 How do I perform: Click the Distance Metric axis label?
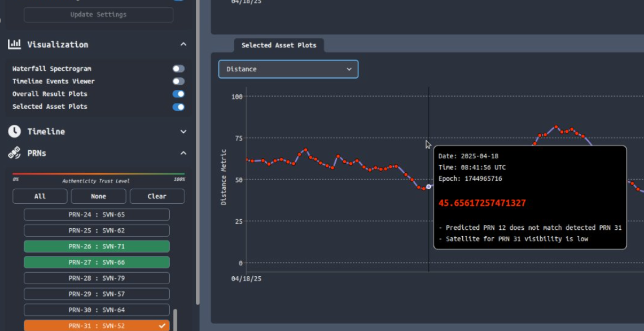pos(224,177)
